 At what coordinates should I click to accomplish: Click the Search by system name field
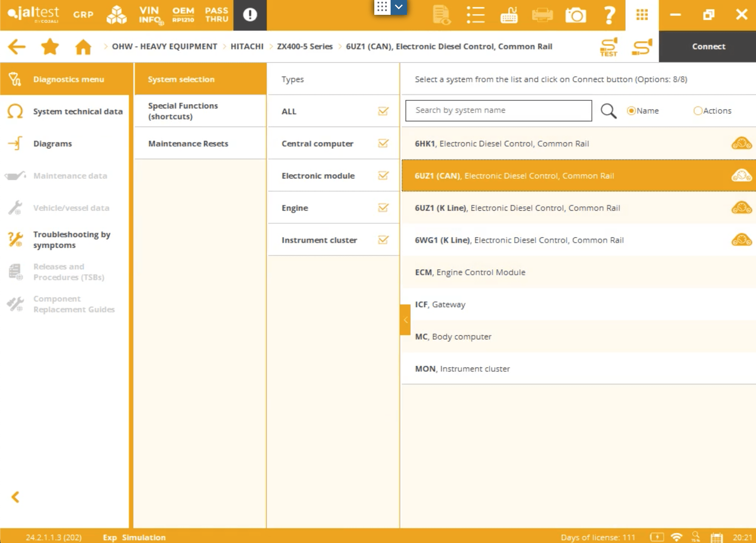(498, 111)
